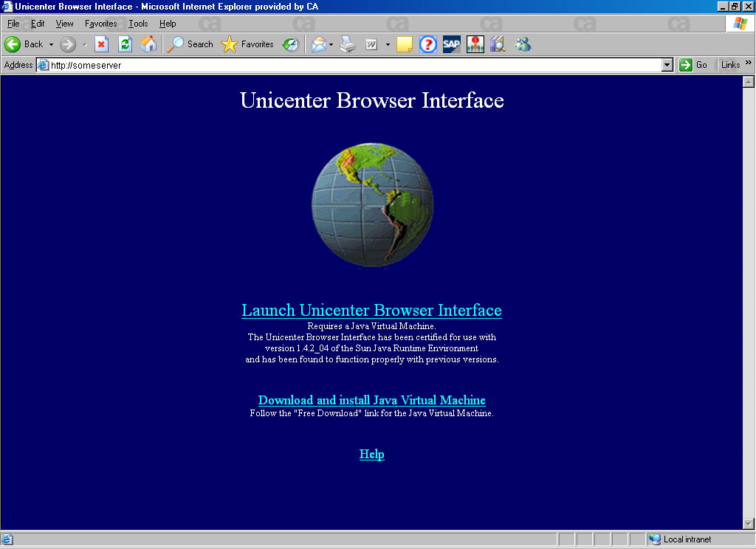Screen dimensions: 756x549
Task: Click the SAP toolbar icon
Action: point(451,44)
